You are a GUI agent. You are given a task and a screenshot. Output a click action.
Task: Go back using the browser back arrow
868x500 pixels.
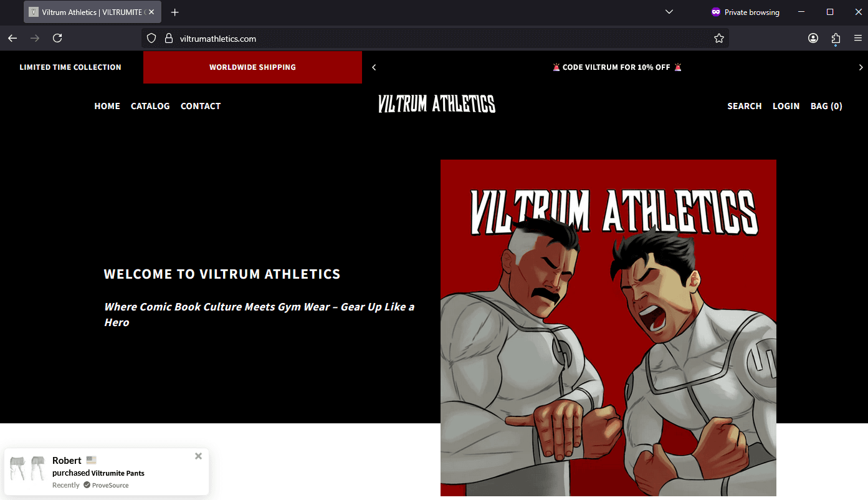(12, 38)
